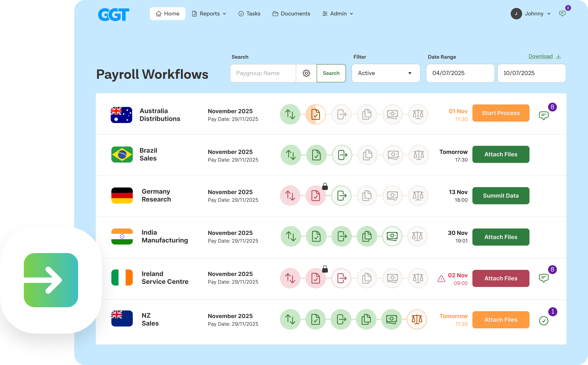The image size is (588, 365).
Task: Click Brazil Sales export arrow step
Action: click(x=342, y=155)
